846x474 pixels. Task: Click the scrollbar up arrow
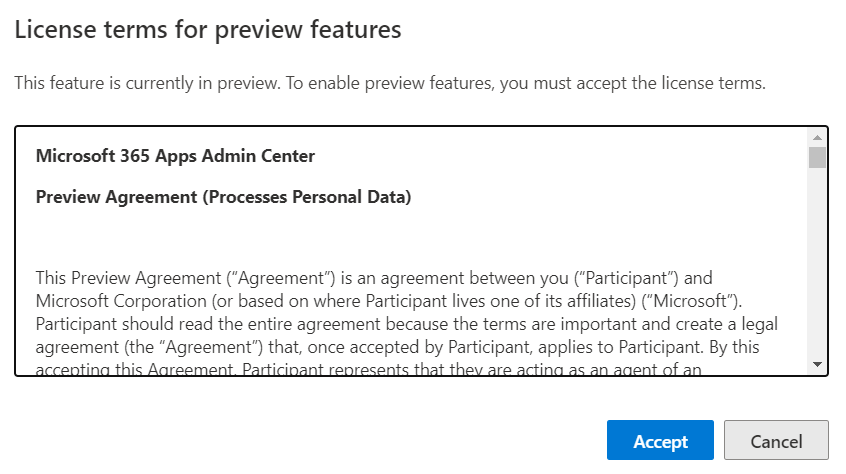tap(817, 137)
